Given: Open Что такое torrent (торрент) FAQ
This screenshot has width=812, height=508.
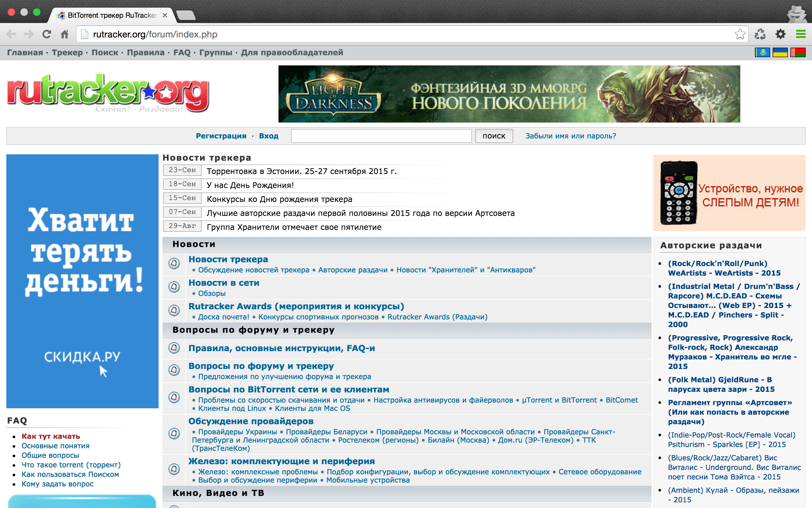Looking at the screenshot, I should (x=71, y=465).
